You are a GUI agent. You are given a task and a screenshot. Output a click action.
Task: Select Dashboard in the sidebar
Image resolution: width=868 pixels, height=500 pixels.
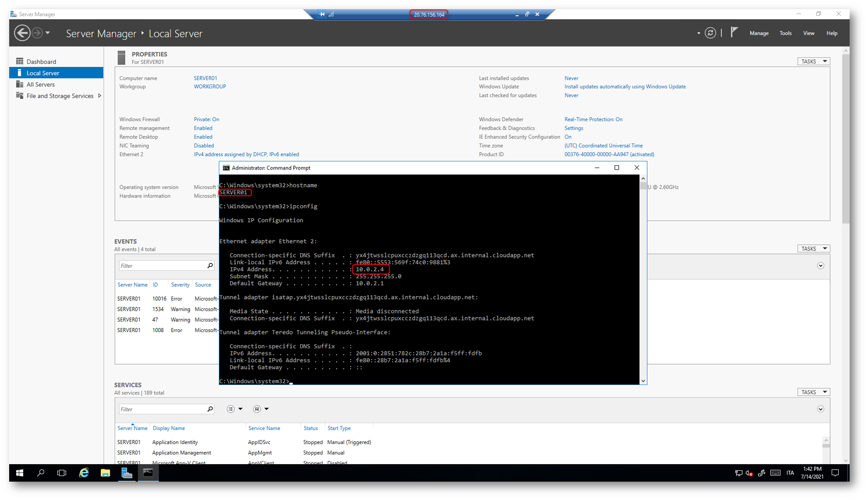click(x=56, y=62)
